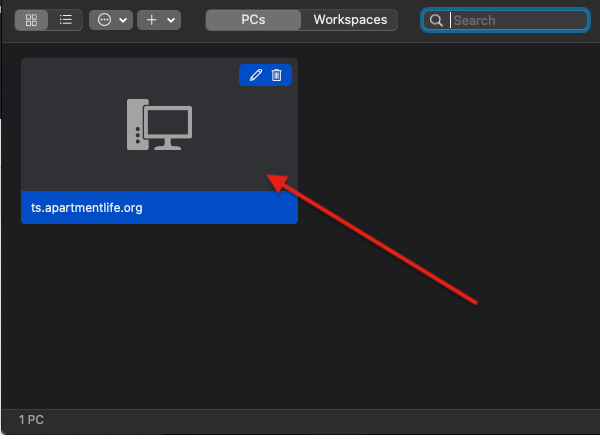Delete the ts.apartmentlife.org PC with trash icon
This screenshot has height=435, width=600.
click(x=277, y=75)
